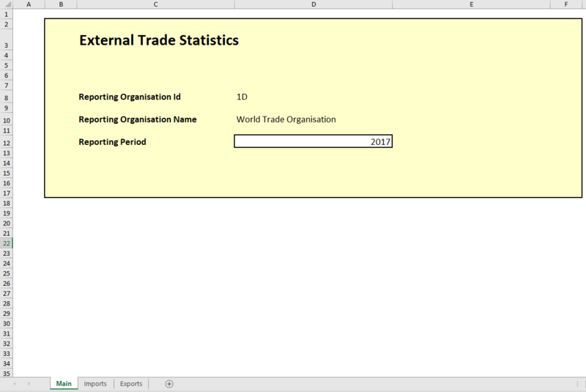Click the new sheet plus icon

coord(169,384)
